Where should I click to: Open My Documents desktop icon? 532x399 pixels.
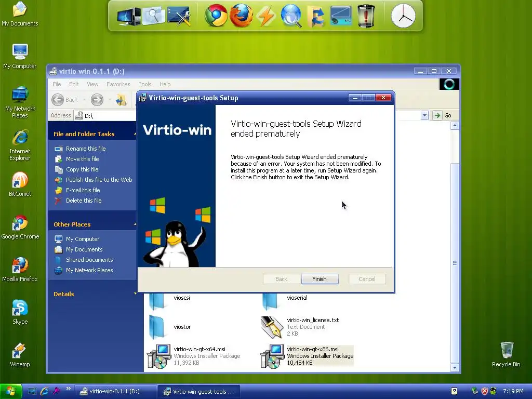[x=20, y=14]
